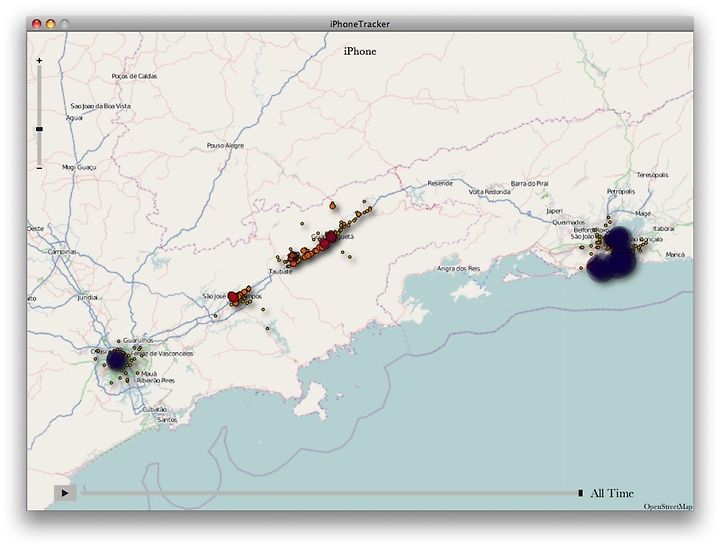Click the 'Cubatão' city label
Viewport: 720px width, 547px height.
154,410
